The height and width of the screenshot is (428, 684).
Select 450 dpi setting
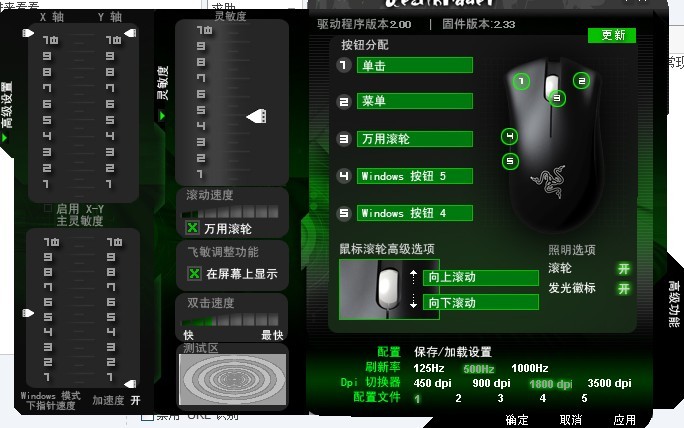pos(432,383)
